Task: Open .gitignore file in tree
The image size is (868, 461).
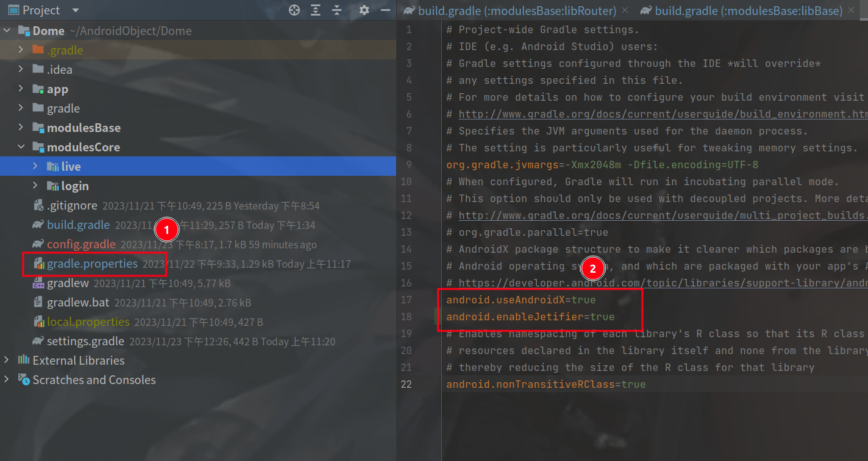Action: 72,205
